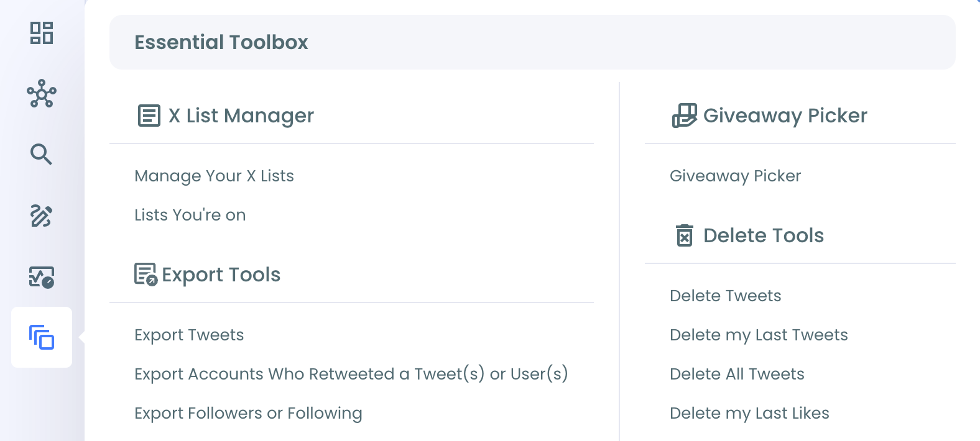
Task: Open the pencil compose icon in sidebar
Action: [x=42, y=216]
